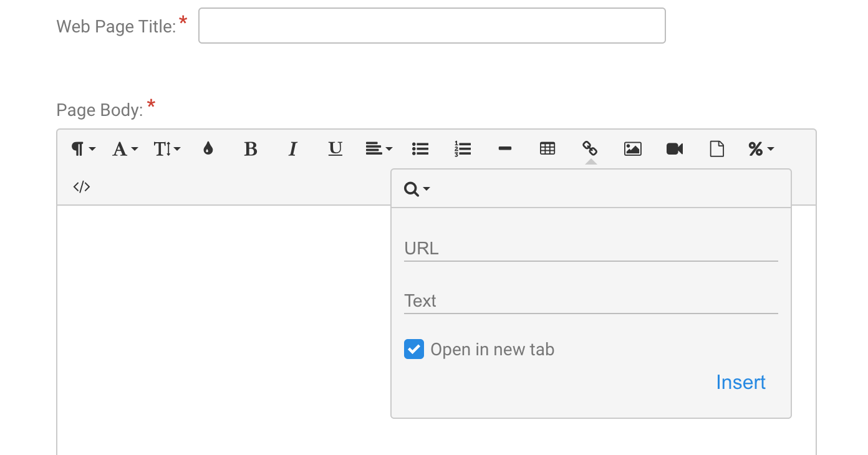Click the insert image icon
Screen dimensions: 868x455
pos(633,149)
